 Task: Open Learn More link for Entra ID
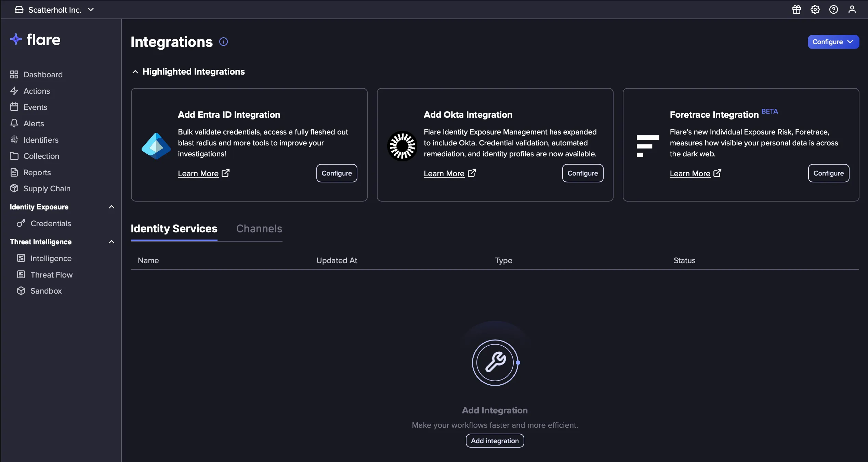coord(203,174)
